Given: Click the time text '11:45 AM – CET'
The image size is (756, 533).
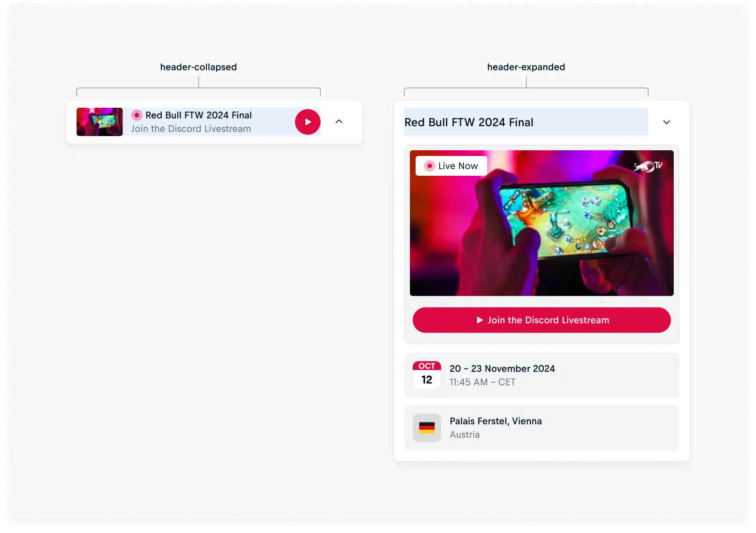Looking at the screenshot, I should (482, 382).
